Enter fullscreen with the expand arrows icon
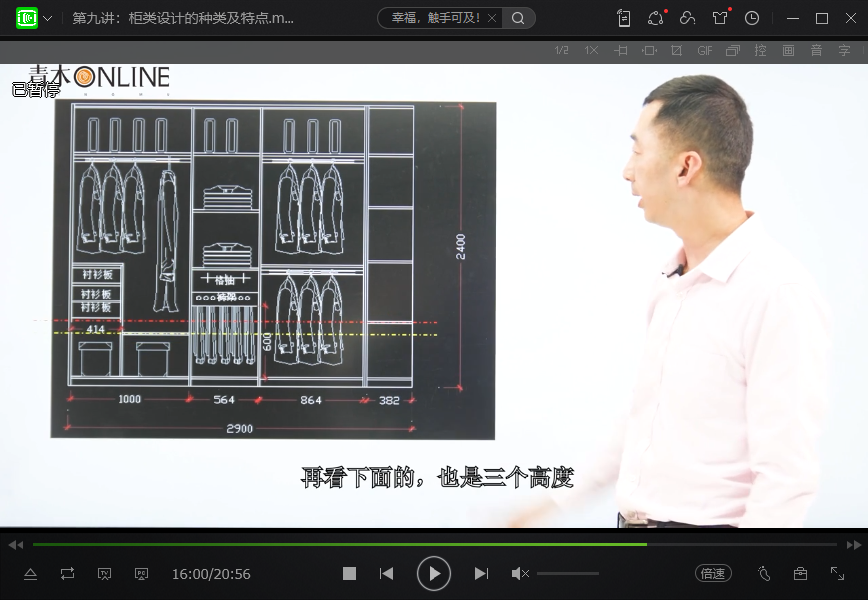The image size is (868, 600). [x=838, y=573]
